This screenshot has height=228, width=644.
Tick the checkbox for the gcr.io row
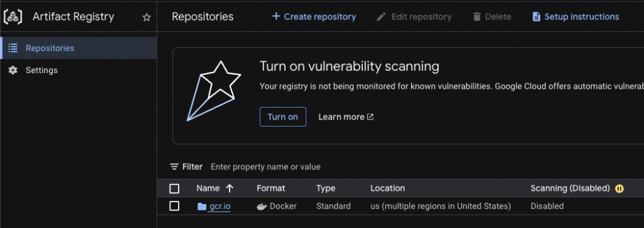[x=174, y=206]
